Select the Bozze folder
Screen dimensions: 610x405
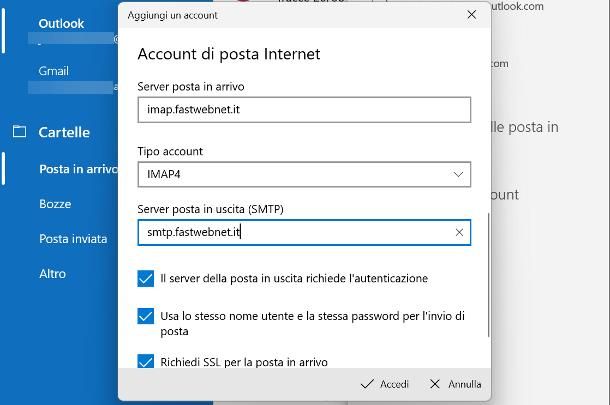(55, 204)
